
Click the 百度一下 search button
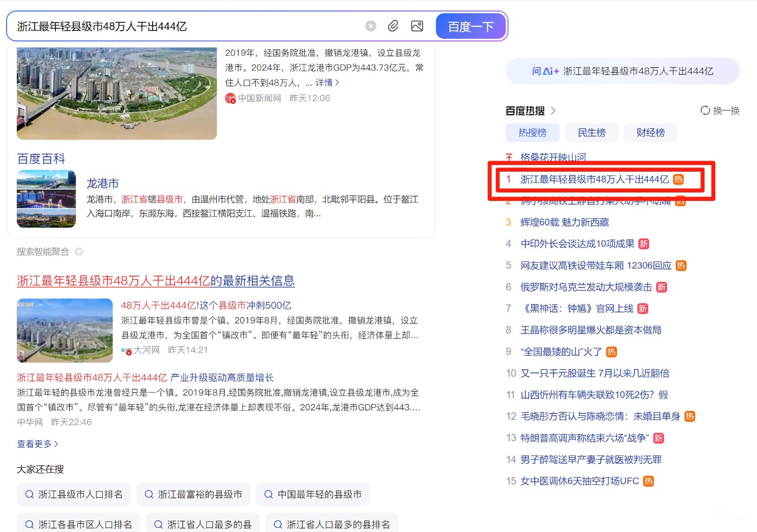471,26
